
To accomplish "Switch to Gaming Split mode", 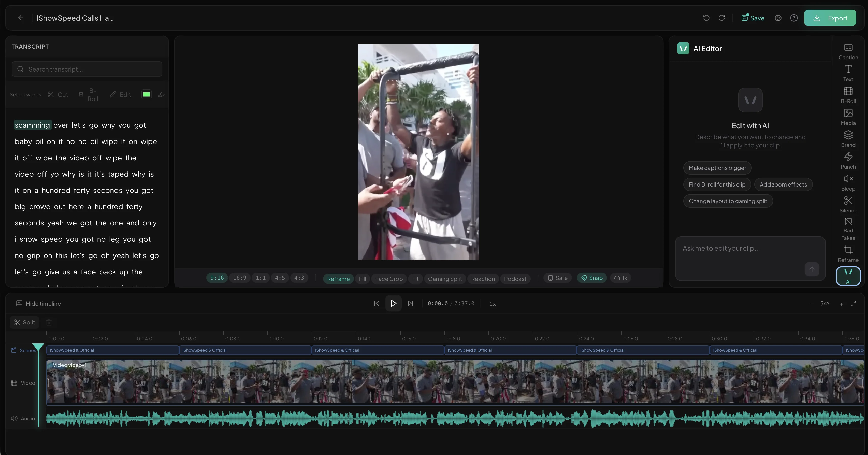I will tap(444, 279).
